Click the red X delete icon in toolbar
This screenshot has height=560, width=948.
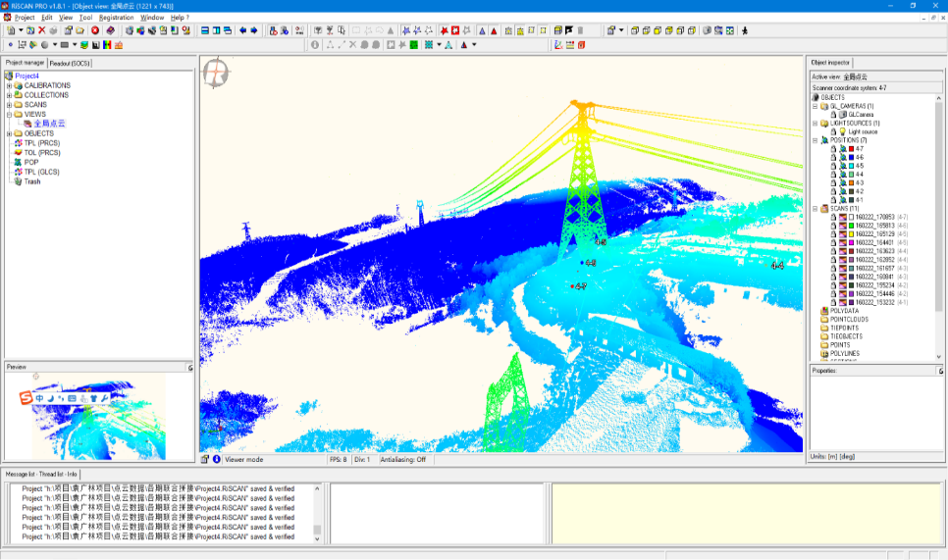coord(41,30)
